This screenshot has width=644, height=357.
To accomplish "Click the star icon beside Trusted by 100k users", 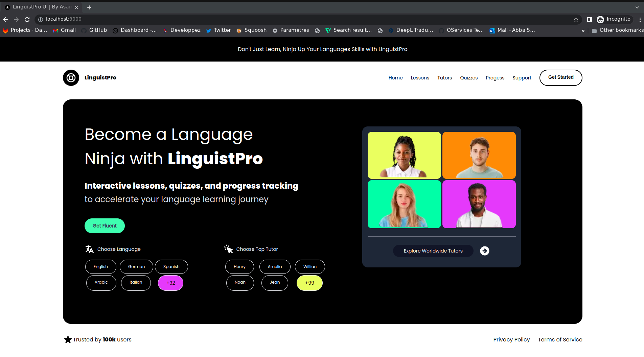I will [68, 339].
